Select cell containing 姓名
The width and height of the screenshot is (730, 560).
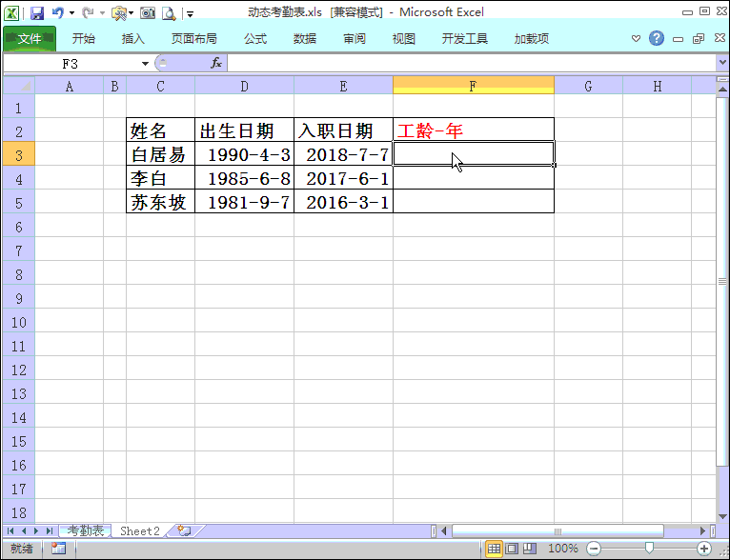(x=161, y=130)
